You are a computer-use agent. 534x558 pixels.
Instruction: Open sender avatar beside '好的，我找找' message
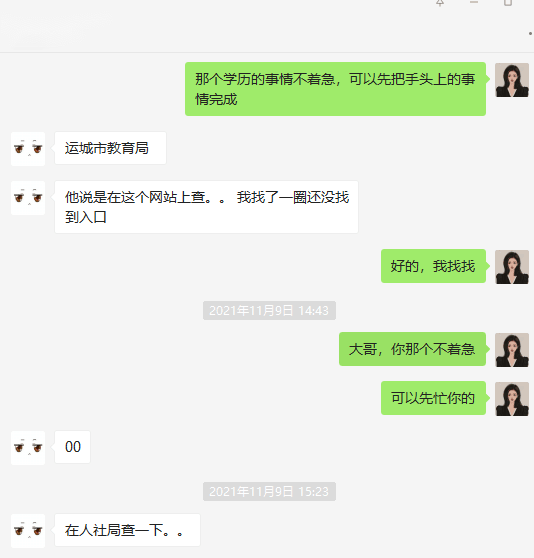tap(512, 267)
